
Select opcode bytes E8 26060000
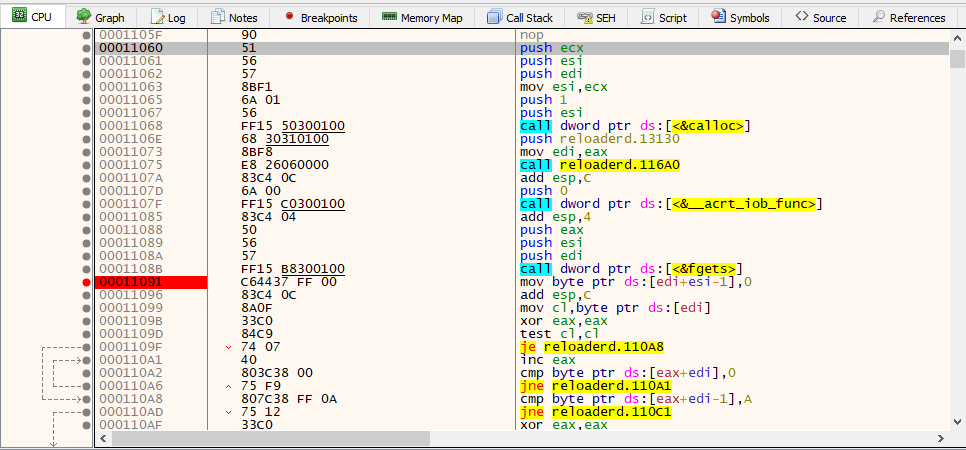pyautogui.click(x=285, y=165)
